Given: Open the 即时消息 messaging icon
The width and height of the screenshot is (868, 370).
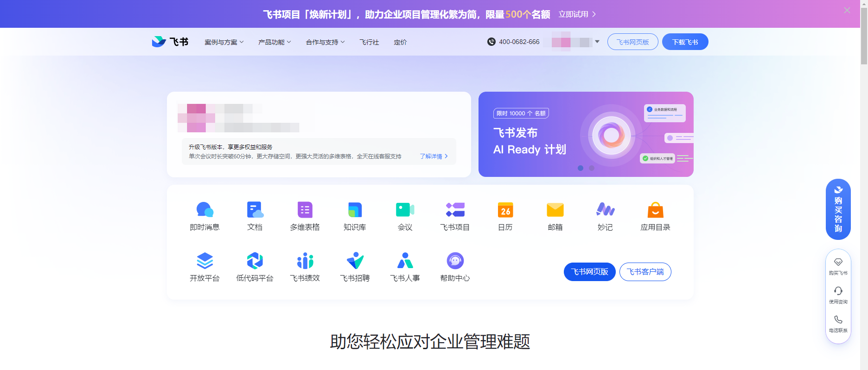Looking at the screenshot, I should click(204, 210).
